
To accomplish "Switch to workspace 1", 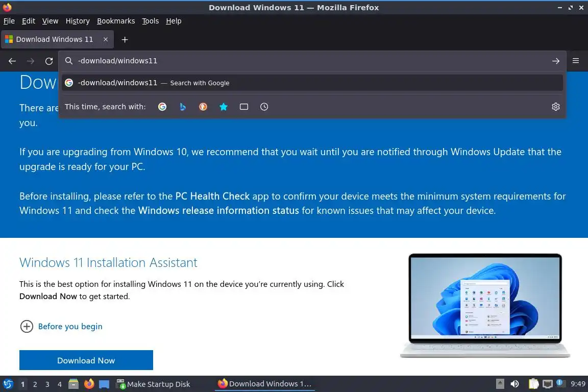I will point(23,384).
